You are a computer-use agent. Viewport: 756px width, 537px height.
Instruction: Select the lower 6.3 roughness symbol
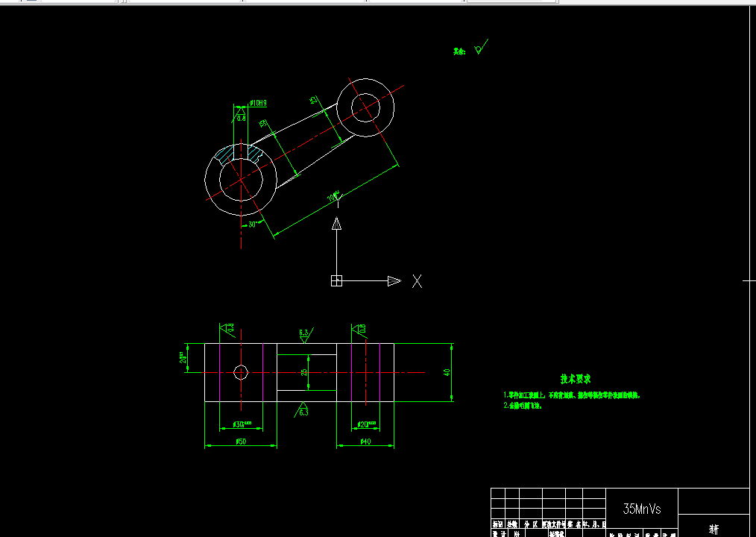coord(301,410)
